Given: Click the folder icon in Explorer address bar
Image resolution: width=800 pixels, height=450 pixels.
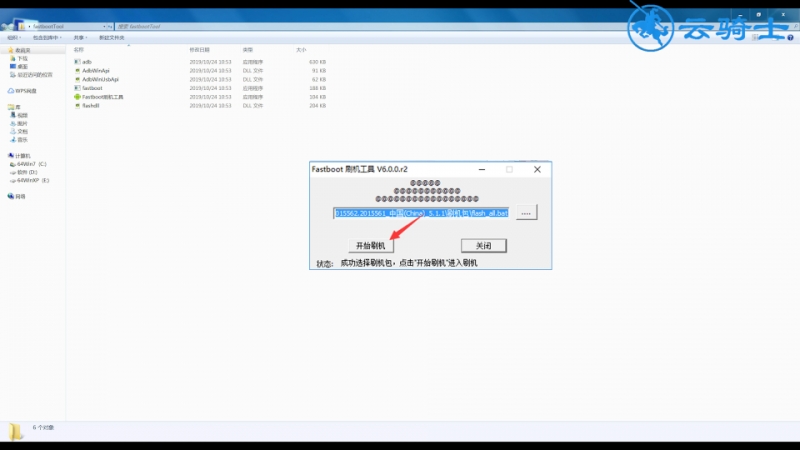Looking at the screenshot, I should pos(22,26).
